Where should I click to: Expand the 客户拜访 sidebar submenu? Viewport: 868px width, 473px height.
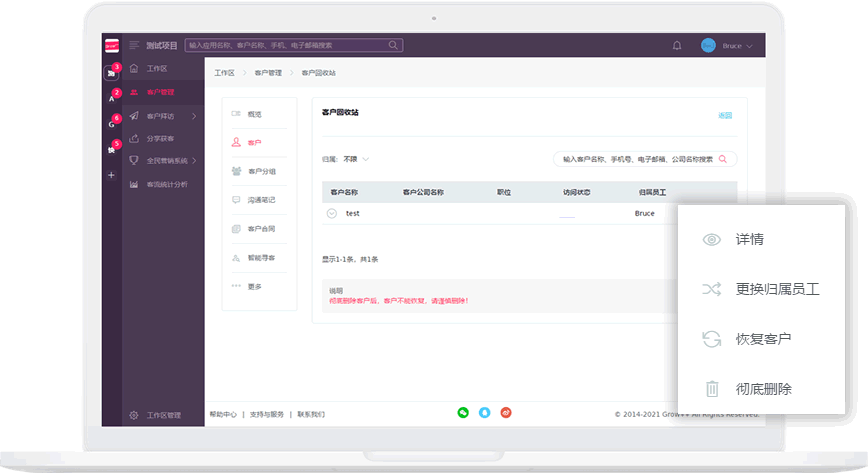click(193, 116)
